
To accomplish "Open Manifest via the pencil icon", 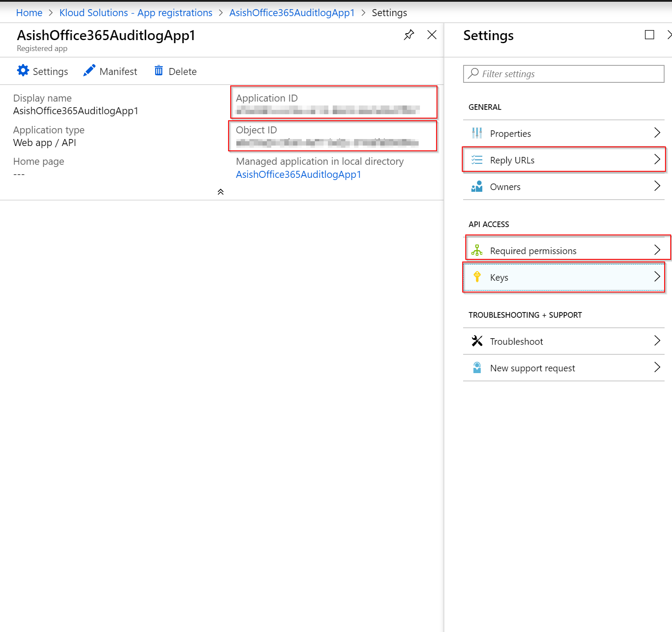I will click(x=89, y=71).
